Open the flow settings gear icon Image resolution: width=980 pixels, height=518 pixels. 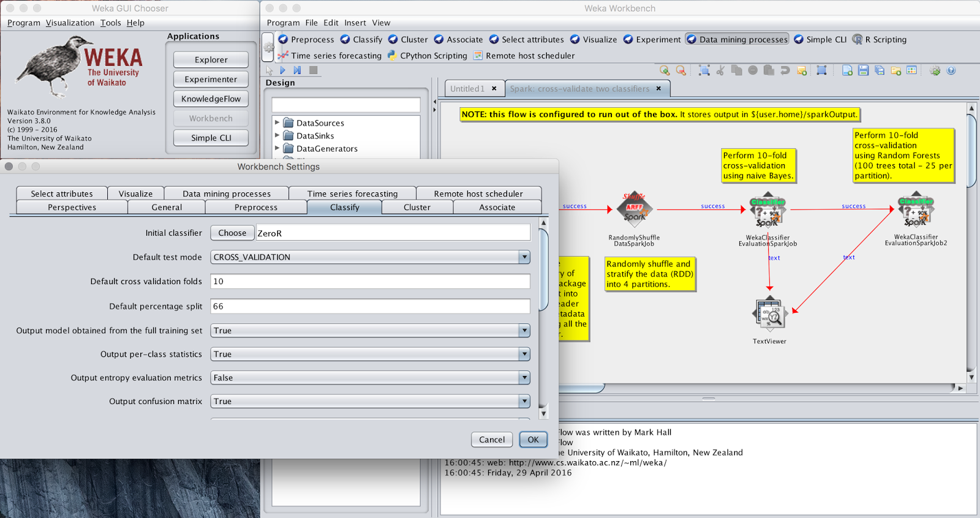pos(935,70)
